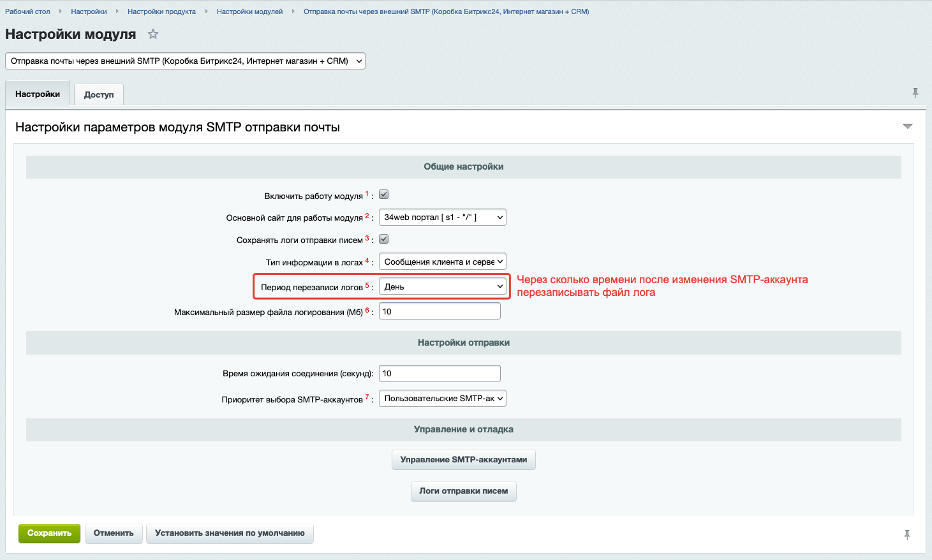Focus connection timeout seconds field

[x=440, y=373]
